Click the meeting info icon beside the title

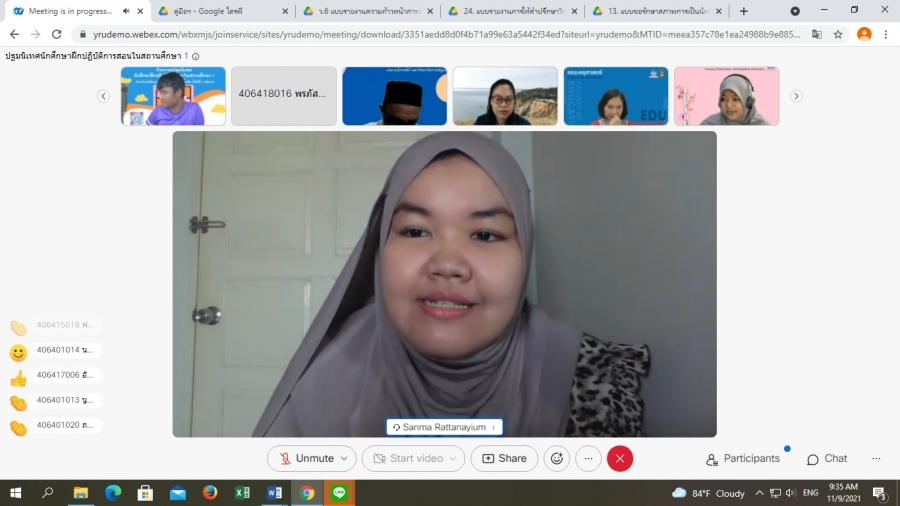(196, 56)
